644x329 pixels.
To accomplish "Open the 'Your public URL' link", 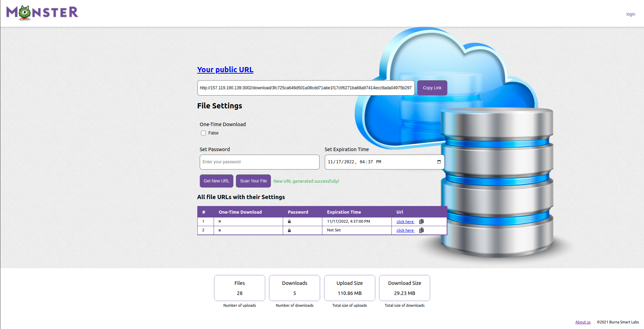I will (225, 70).
